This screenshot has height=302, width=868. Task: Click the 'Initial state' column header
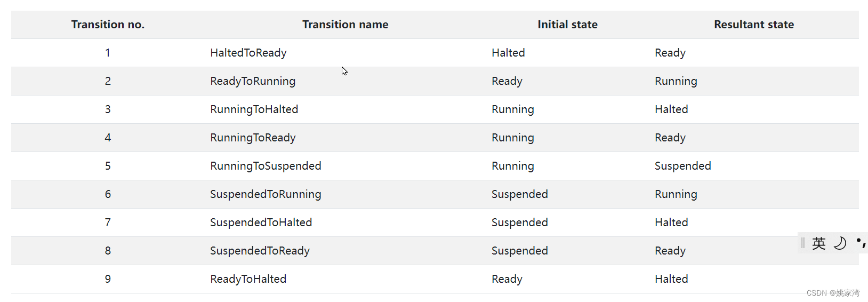567,25
